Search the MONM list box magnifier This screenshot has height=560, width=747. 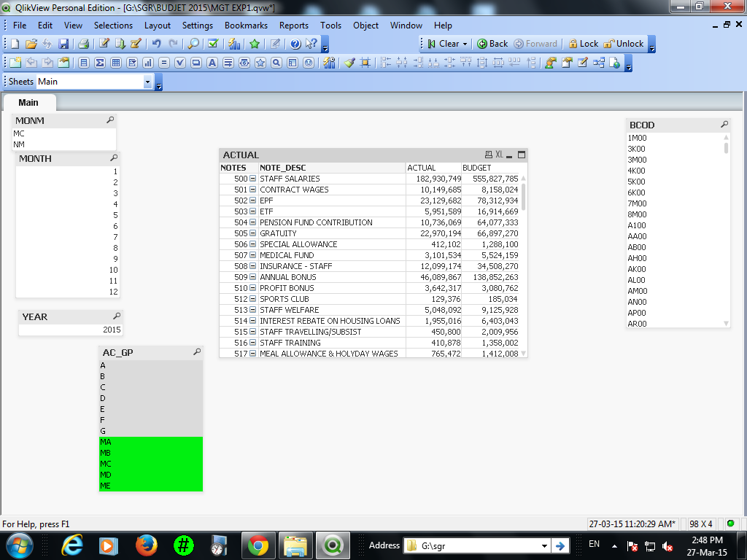(x=110, y=120)
